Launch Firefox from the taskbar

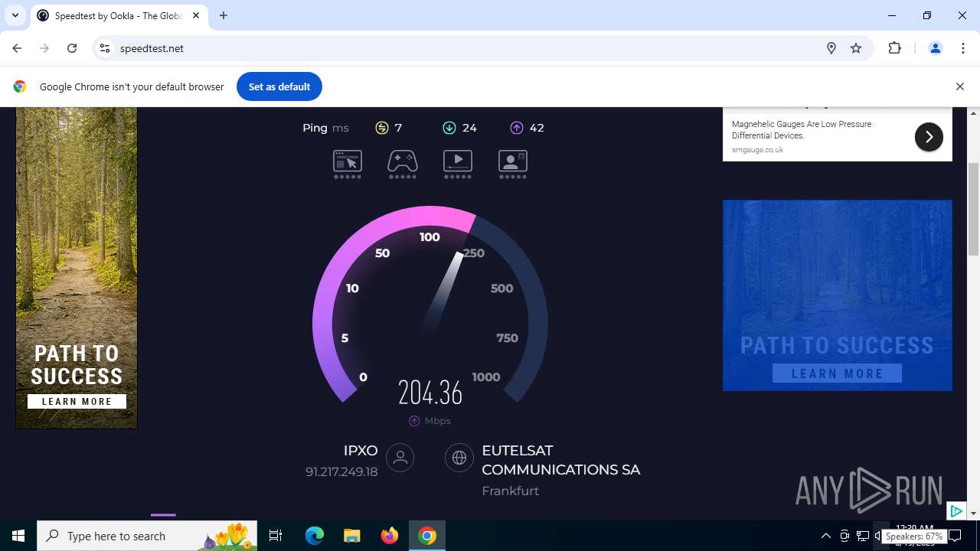point(390,536)
